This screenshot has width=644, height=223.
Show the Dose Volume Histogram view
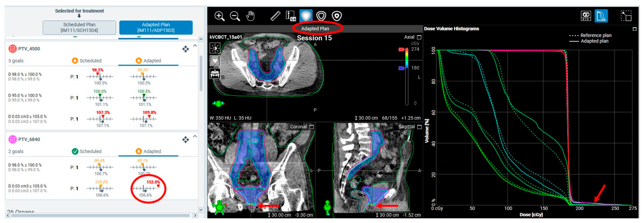[x=601, y=16]
